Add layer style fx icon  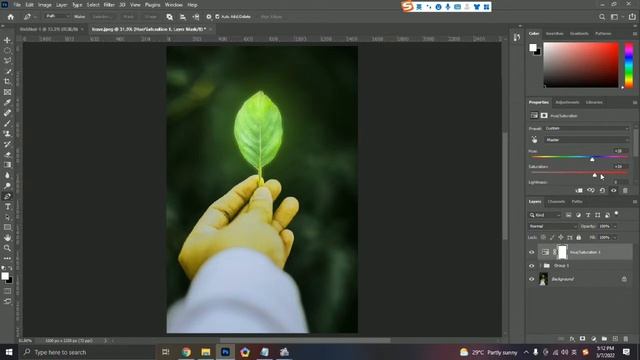[x=572, y=339]
